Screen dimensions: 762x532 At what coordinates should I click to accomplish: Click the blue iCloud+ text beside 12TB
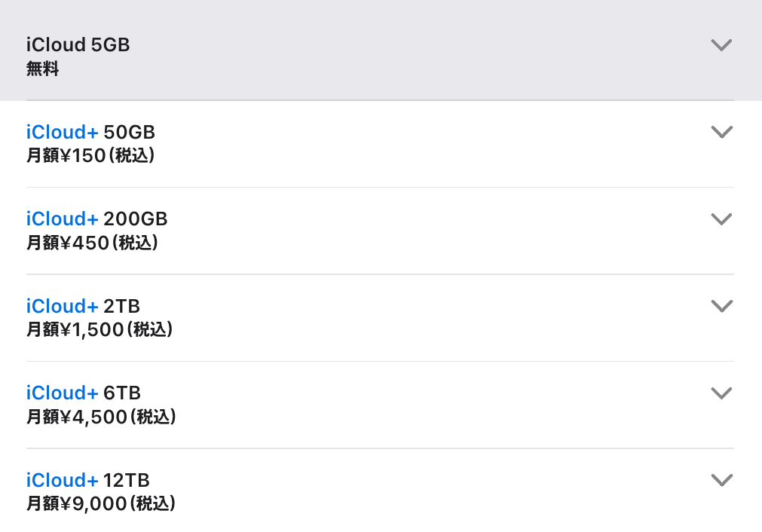coord(62,481)
